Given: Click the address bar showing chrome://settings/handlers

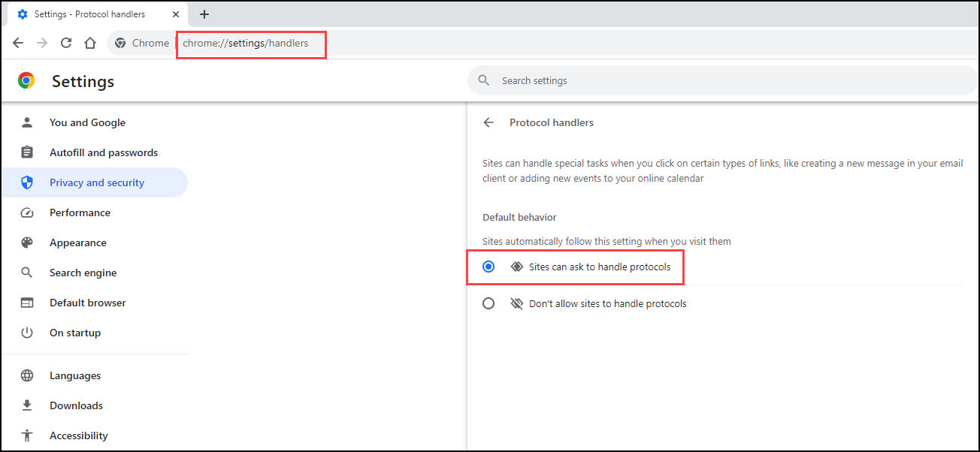Looking at the screenshot, I should click(x=250, y=43).
